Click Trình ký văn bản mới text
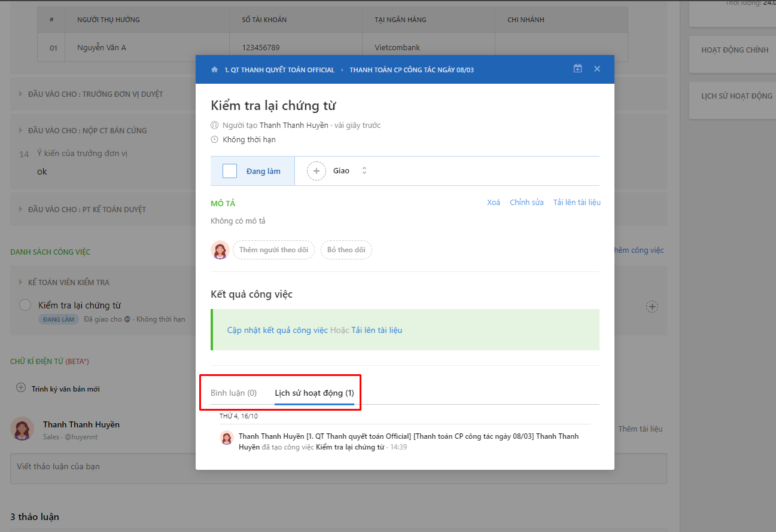The height and width of the screenshot is (532, 776). (x=66, y=389)
